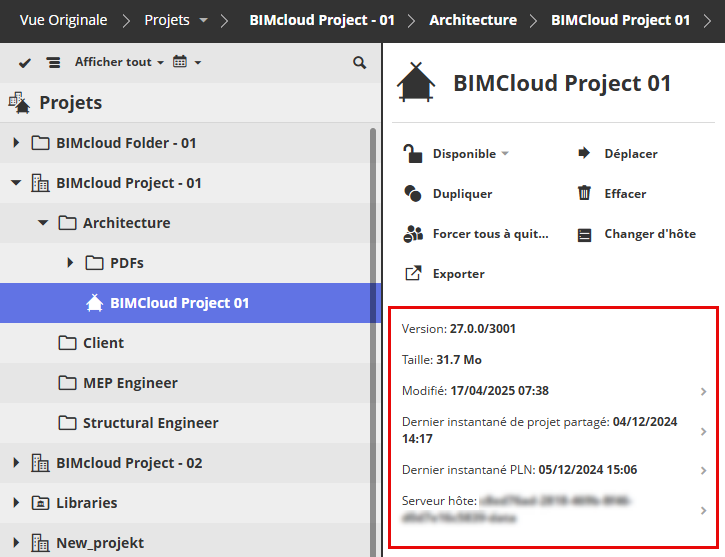Click the search magnifier icon
Screen dimensions: 725x557
[x=360, y=62]
